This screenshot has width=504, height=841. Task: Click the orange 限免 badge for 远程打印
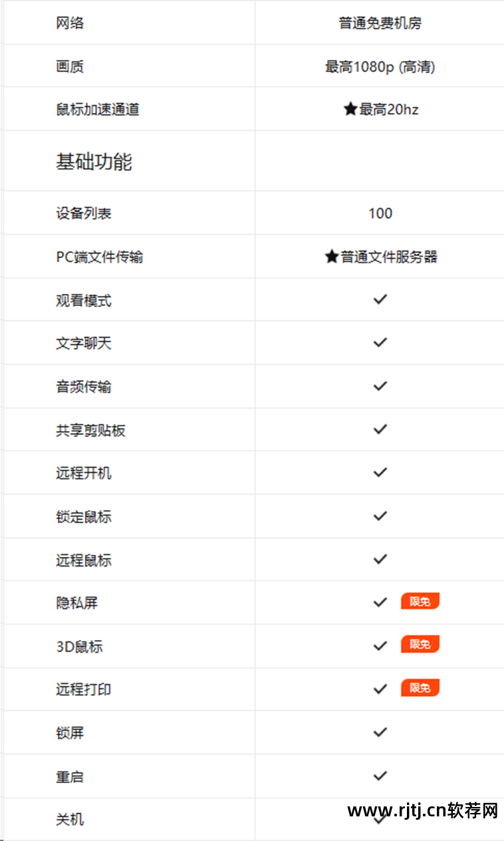coord(420,688)
